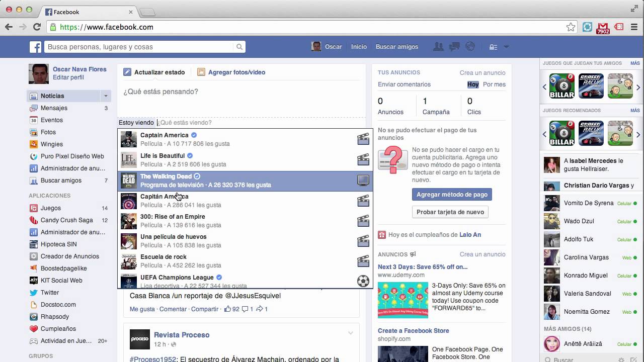Click the UEFA Champions League soccer ball icon

pyautogui.click(x=363, y=281)
